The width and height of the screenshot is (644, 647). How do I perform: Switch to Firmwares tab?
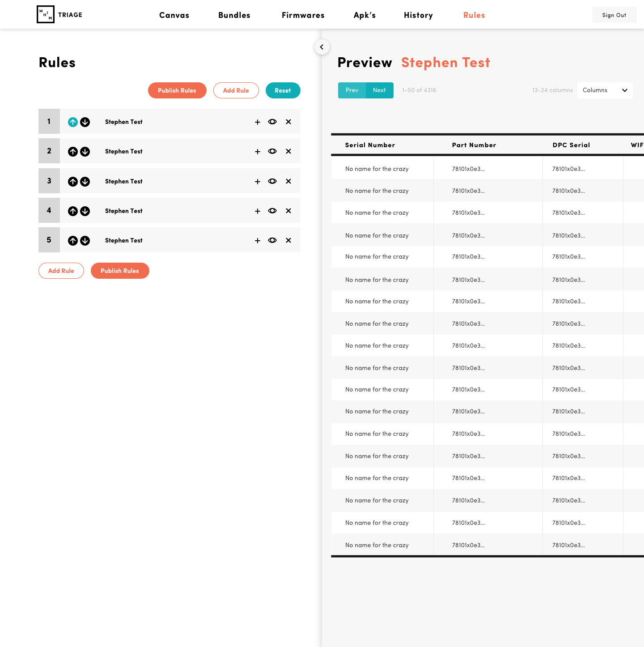point(303,15)
